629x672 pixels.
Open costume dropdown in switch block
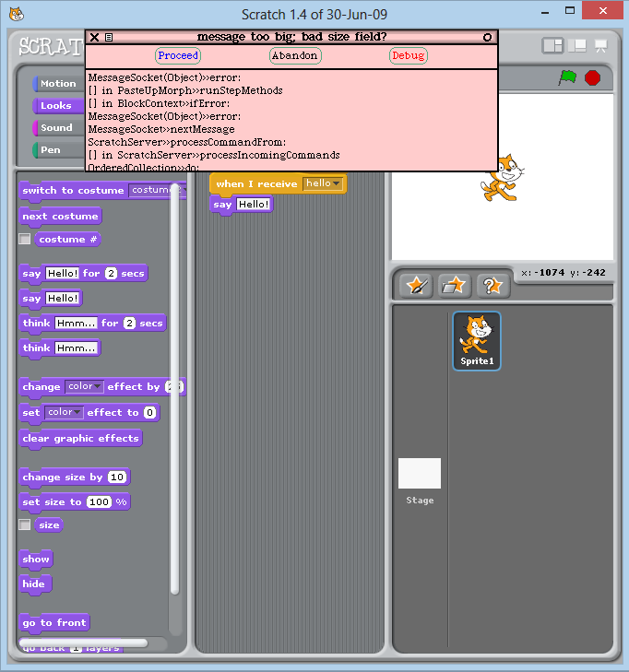pyautogui.click(x=157, y=190)
